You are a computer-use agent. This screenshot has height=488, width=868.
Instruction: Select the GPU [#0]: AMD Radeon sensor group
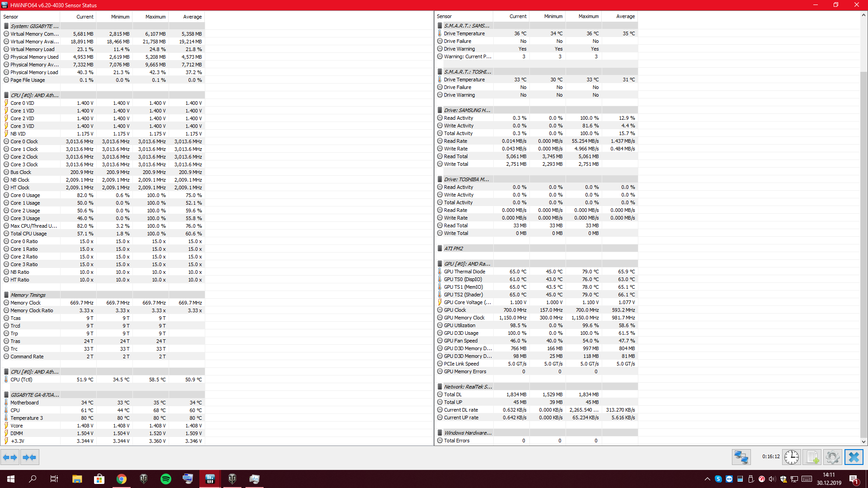point(467,264)
